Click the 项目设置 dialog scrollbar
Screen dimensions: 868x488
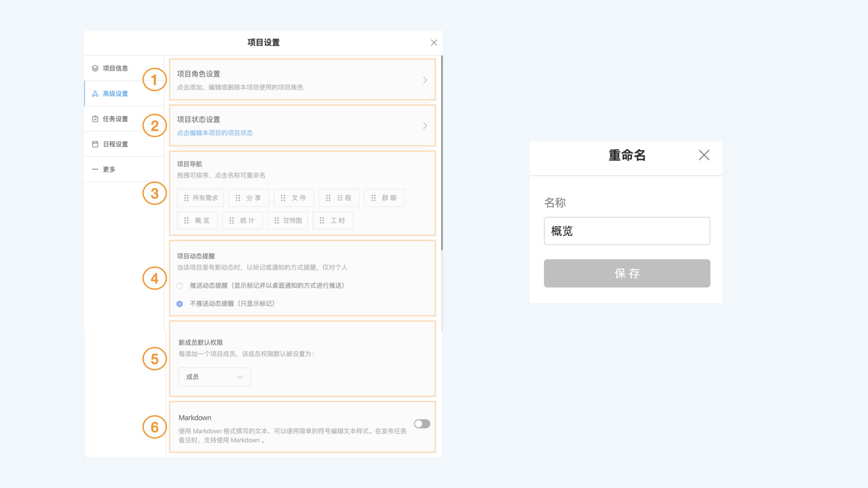click(x=442, y=153)
